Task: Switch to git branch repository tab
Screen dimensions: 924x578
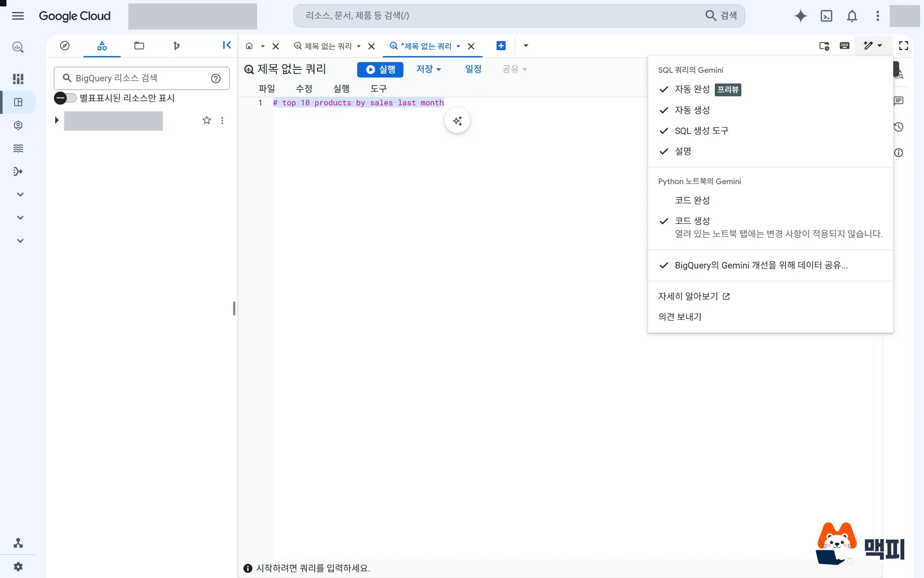Action: click(176, 46)
